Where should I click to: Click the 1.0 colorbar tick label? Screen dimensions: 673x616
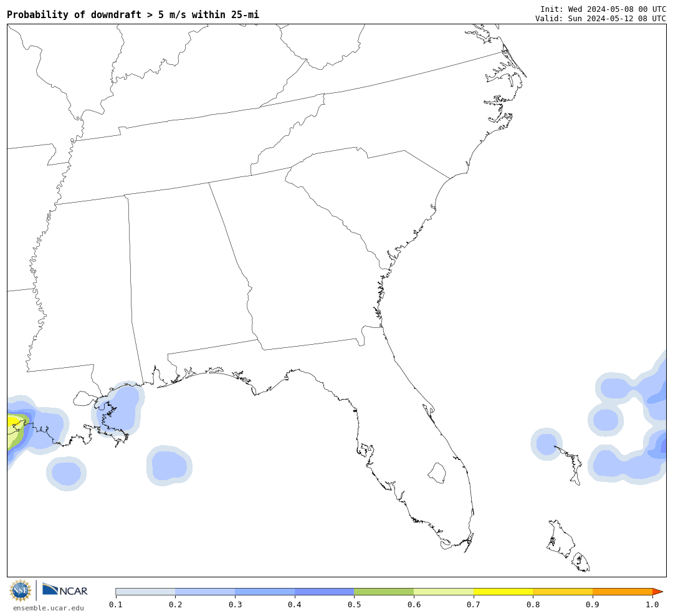[x=652, y=605]
